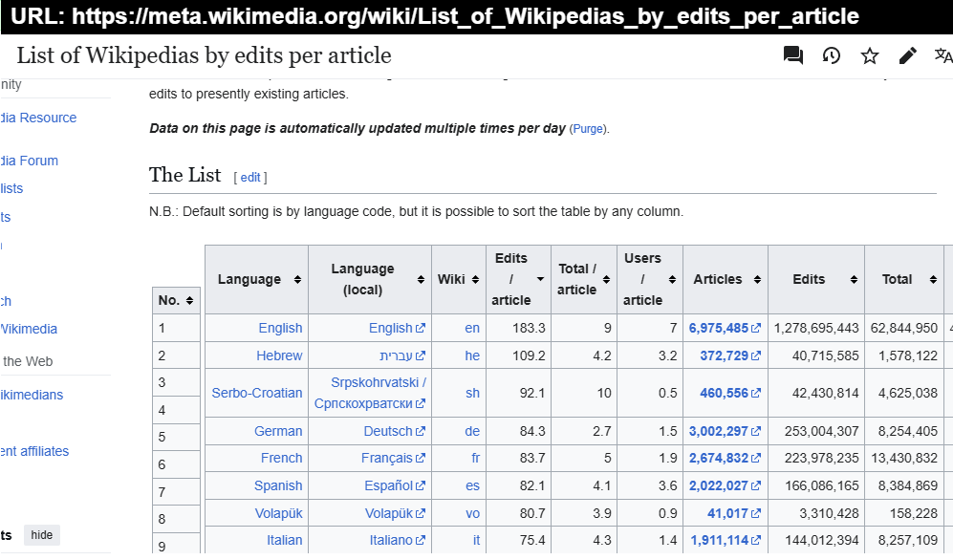
Task: Add page to watchlist star icon
Action: (870, 55)
